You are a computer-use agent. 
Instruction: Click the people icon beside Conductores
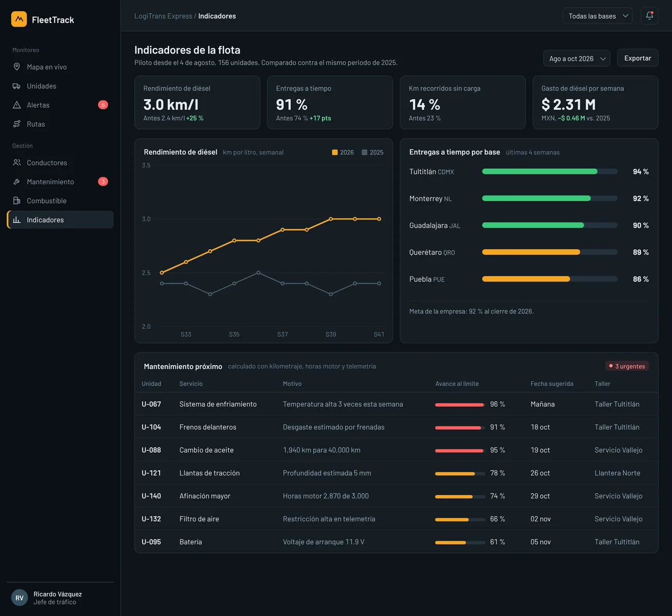[x=17, y=163]
